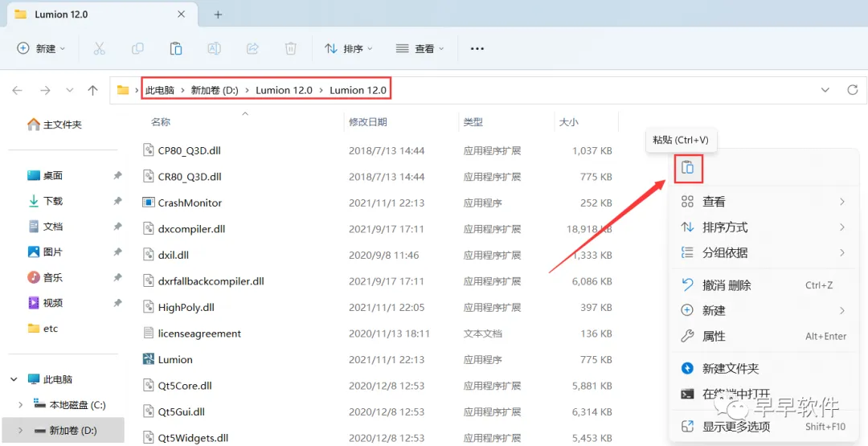Image resolution: width=868 pixels, height=446 pixels.
Task: Open 分组依据 submenu in context menu
Action: 764,253
